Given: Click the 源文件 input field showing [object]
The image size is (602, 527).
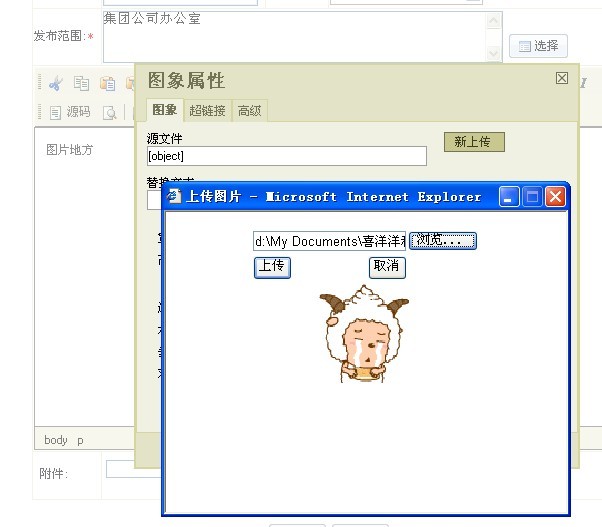Looking at the screenshot, I should pyautogui.click(x=287, y=156).
